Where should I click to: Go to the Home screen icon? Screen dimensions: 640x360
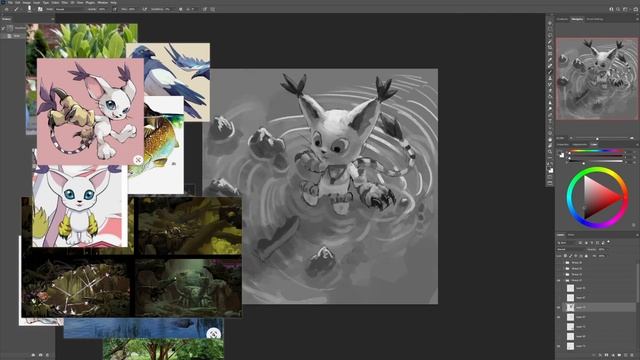(6, 9)
